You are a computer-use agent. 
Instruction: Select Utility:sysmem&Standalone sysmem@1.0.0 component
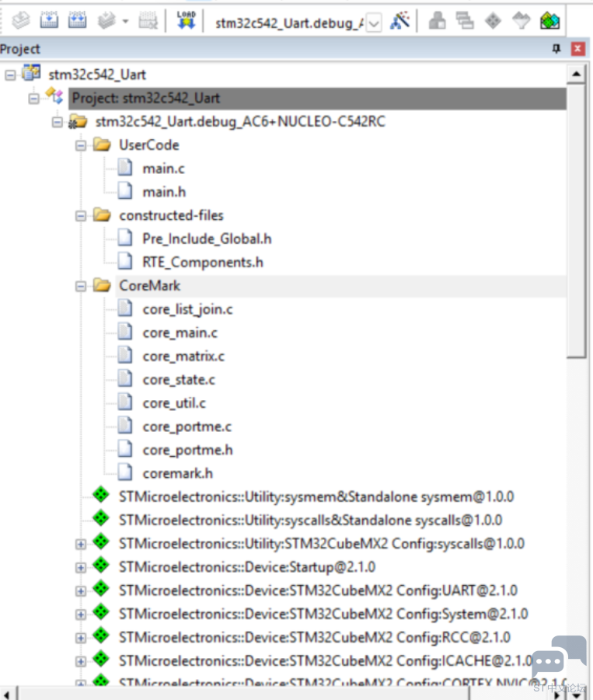[x=316, y=497]
